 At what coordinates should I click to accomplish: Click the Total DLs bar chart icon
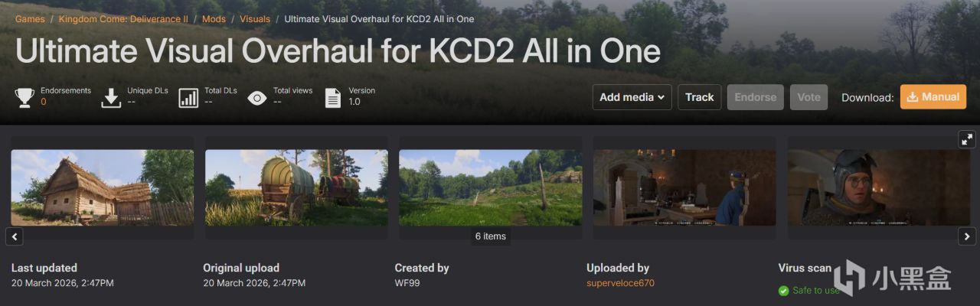[x=188, y=97]
